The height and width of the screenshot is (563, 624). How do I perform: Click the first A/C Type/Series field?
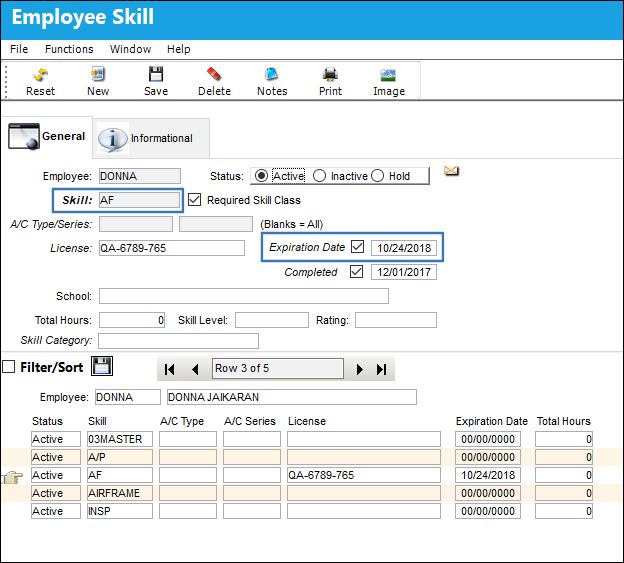(x=136, y=224)
